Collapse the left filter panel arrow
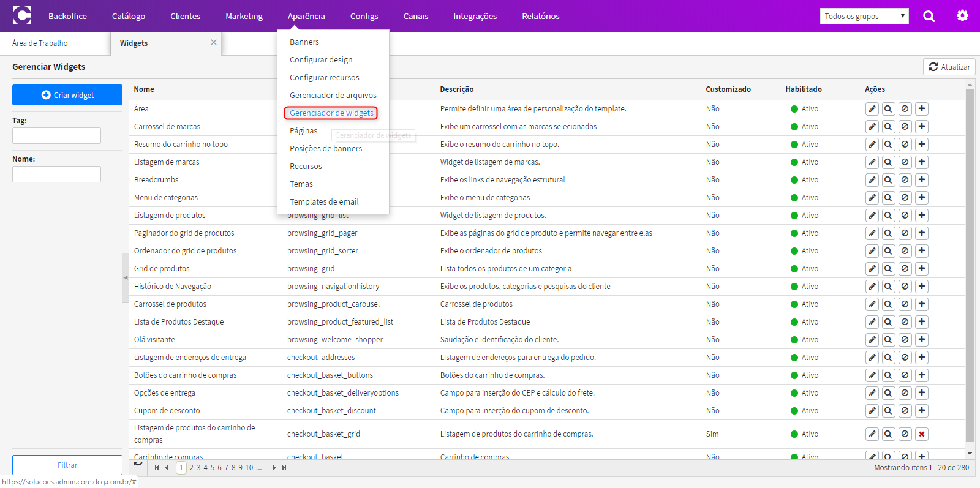 click(x=126, y=278)
